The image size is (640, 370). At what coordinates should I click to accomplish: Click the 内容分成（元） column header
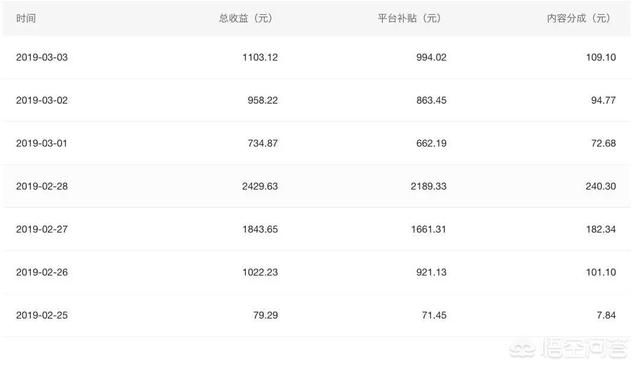coord(578,18)
